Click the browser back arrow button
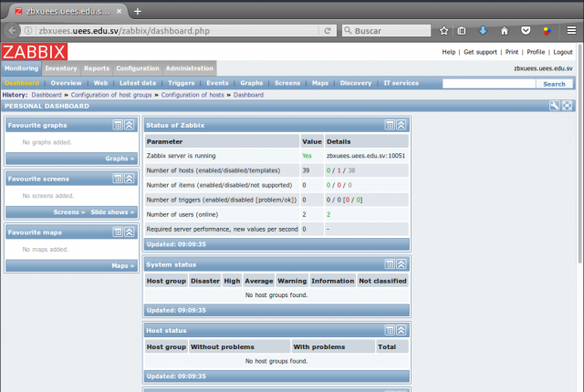Screen dimensions: 584x392 tap(12, 30)
